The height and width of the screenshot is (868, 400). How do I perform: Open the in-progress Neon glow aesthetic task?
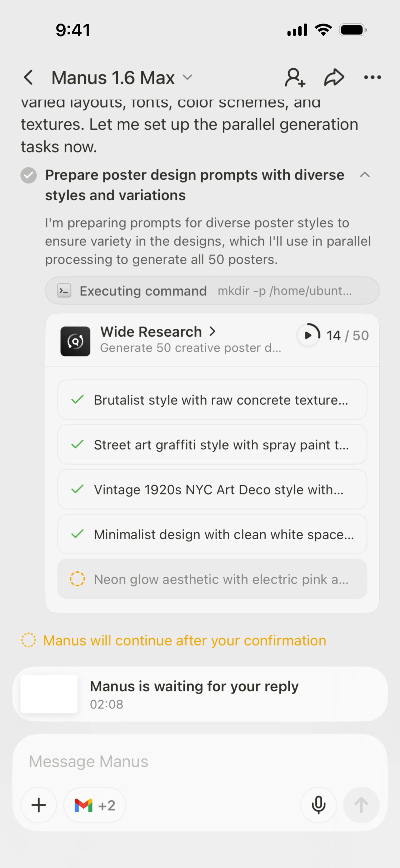click(x=212, y=579)
